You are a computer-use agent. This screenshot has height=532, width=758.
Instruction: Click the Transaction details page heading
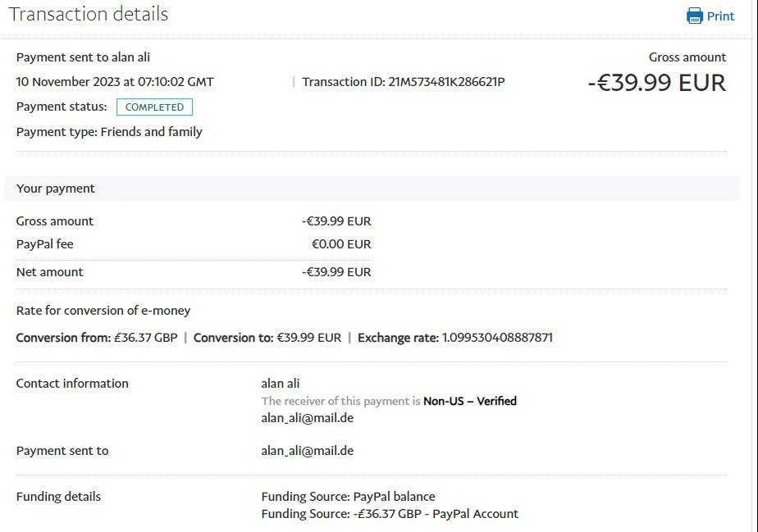point(89,14)
